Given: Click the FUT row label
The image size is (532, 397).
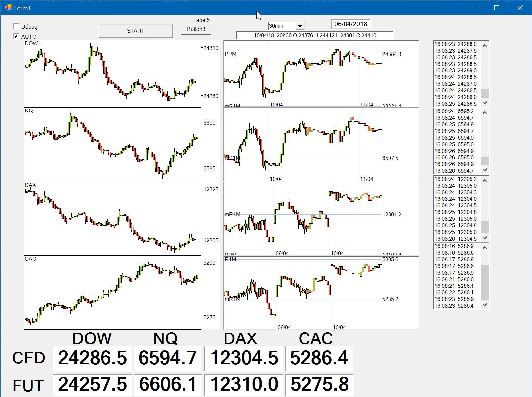Looking at the screenshot, I should (28, 386).
